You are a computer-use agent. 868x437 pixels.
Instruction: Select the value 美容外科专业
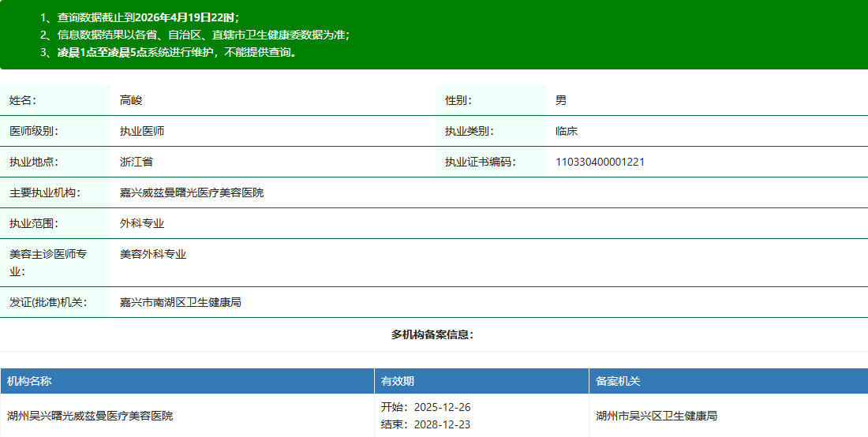[x=153, y=254]
